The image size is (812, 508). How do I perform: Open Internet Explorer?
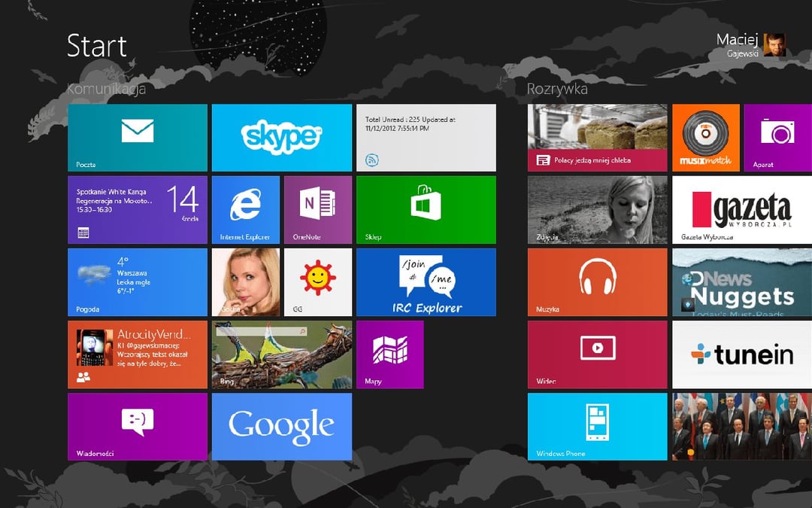point(246,209)
